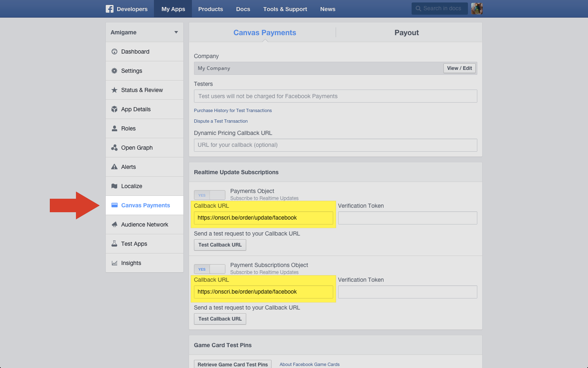588x368 pixels.
Task: Open the My Apps menu
Action: pos(173,9)
